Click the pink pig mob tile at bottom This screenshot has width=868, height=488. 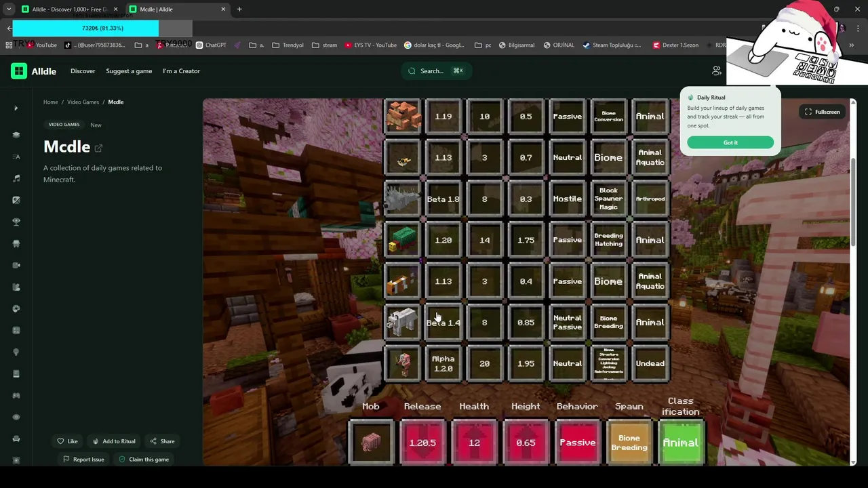[x=371, y=443]
